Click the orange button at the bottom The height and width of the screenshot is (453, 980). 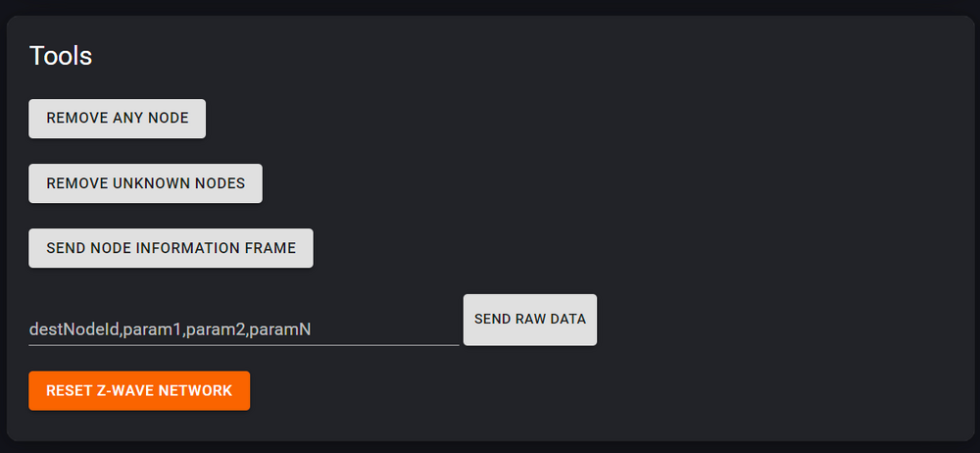[139, 390]
